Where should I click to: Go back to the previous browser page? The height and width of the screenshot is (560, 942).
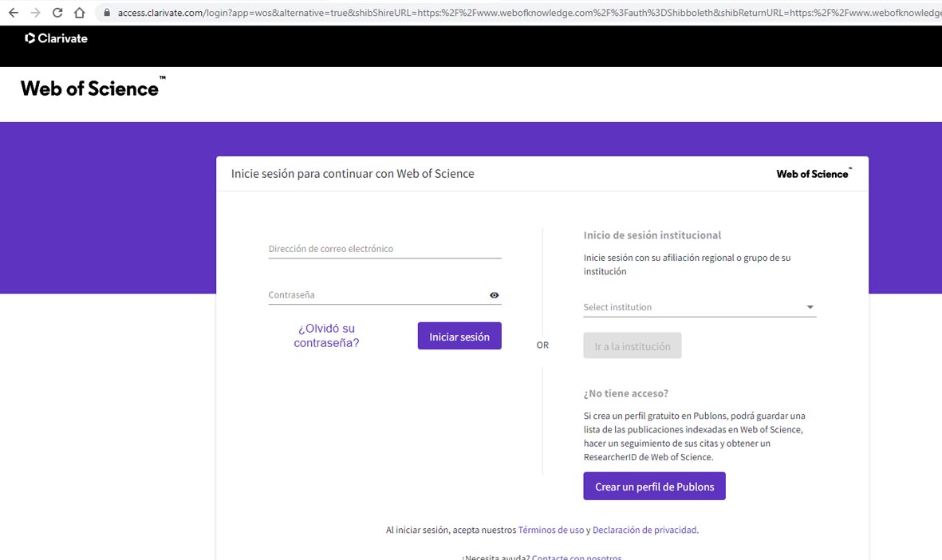(14, 13)
